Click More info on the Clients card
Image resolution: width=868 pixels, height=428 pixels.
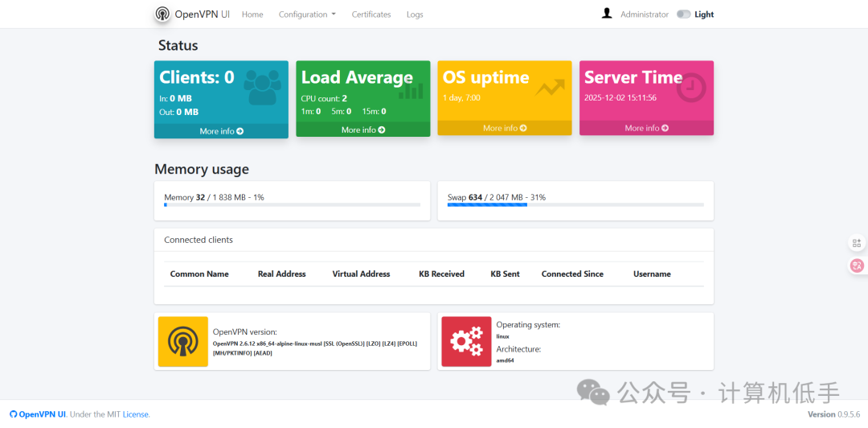point(222,131)
